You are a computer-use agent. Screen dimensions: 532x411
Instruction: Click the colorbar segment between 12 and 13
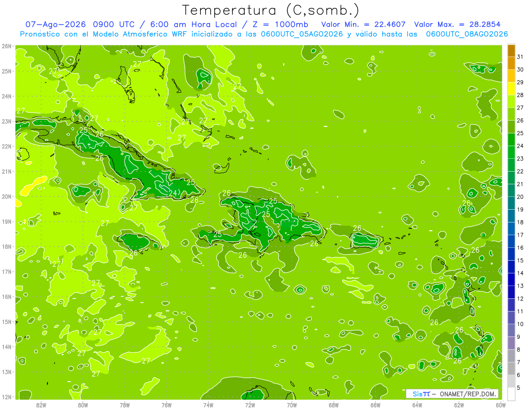(x=511, y=292)
